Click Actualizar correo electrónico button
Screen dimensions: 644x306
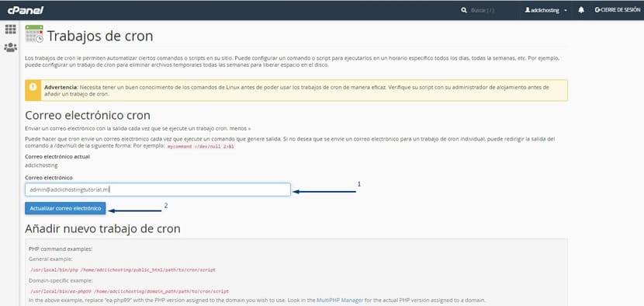click(65, 208)
